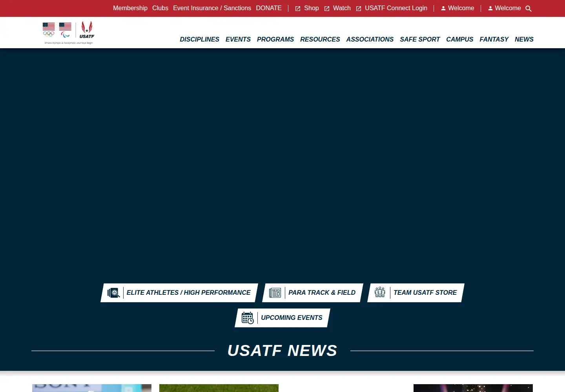Go to the Campus section

click(x=460, y=39)
